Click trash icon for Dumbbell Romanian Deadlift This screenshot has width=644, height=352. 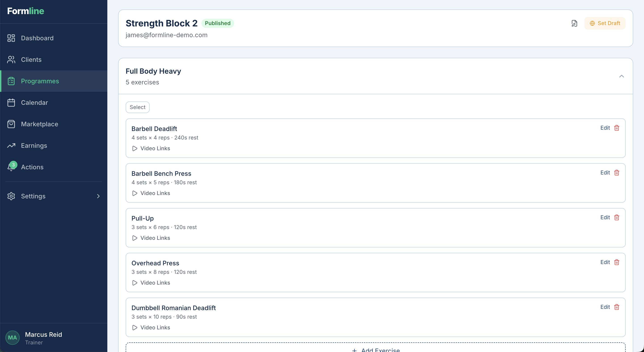[616, 307]
